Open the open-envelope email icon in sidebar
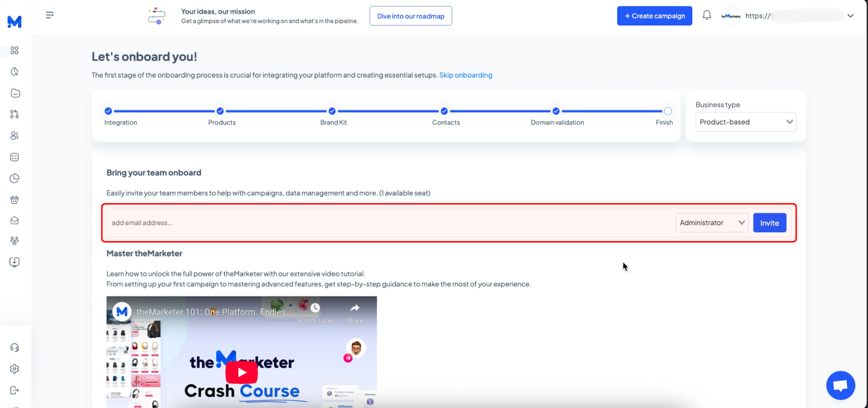This screenshot has height=408, width=868. pos(14,220)
